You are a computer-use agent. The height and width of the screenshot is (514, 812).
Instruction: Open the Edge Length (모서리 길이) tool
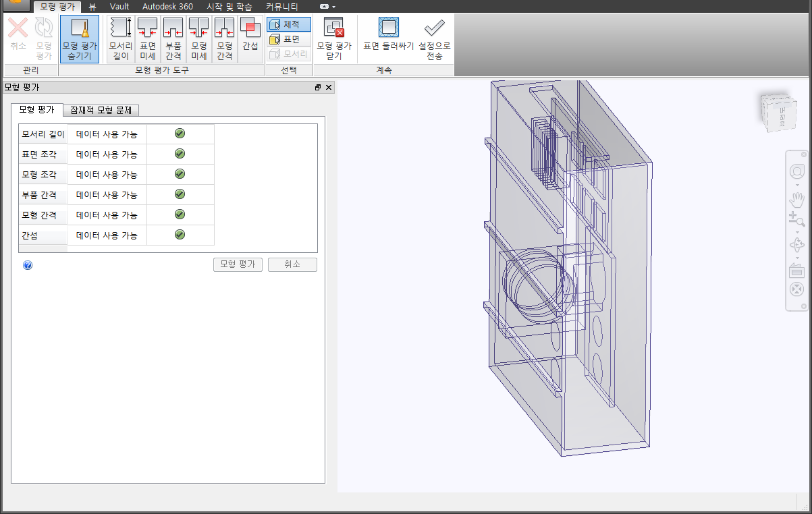coord(121,38)
